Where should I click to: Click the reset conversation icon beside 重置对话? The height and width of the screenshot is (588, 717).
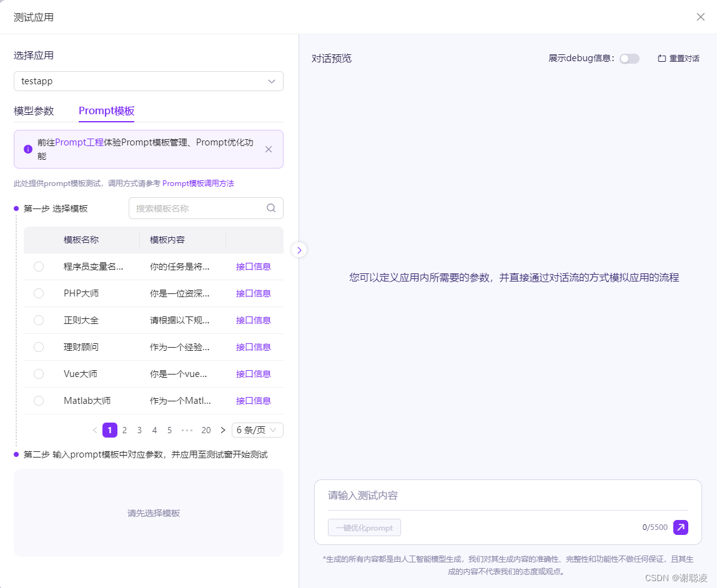pos(663,58)
